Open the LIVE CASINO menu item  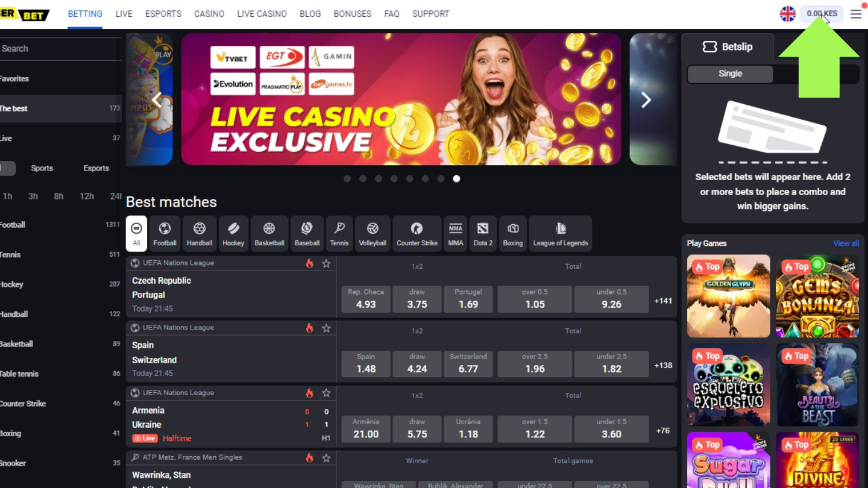coord(262,14)
